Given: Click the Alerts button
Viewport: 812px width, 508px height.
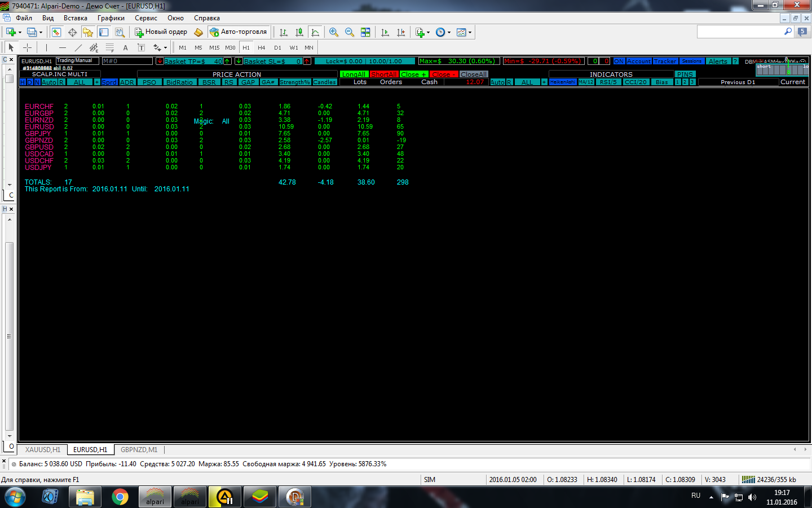Looking at the screenshot, I should point(718,61).
